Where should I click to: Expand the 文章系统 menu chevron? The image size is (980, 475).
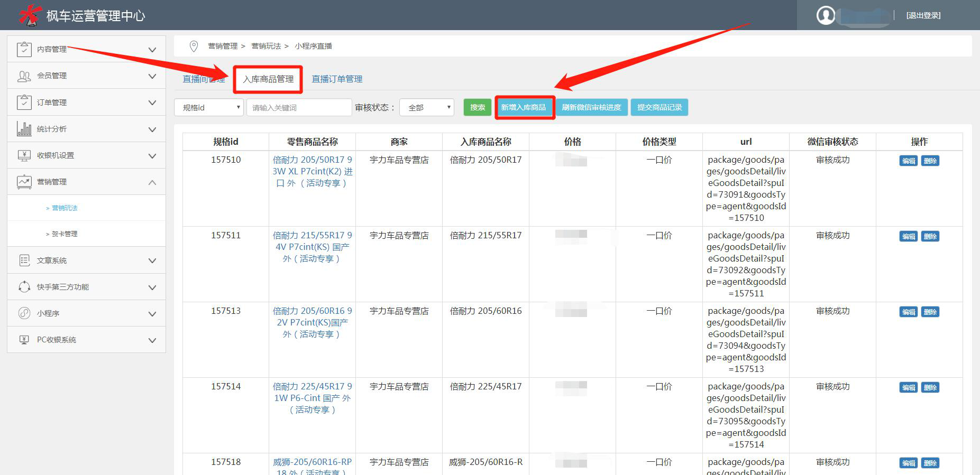(x=152, y=260)
